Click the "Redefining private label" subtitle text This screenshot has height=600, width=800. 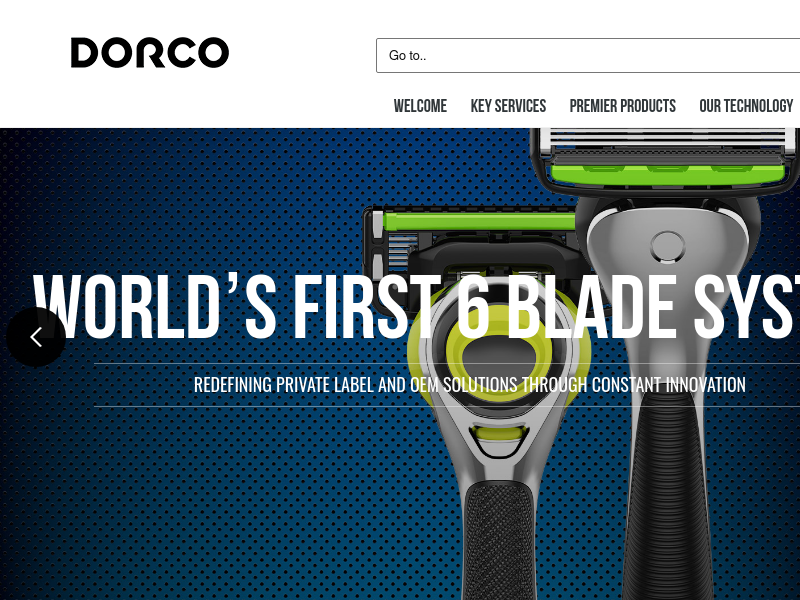pos(469,385)
